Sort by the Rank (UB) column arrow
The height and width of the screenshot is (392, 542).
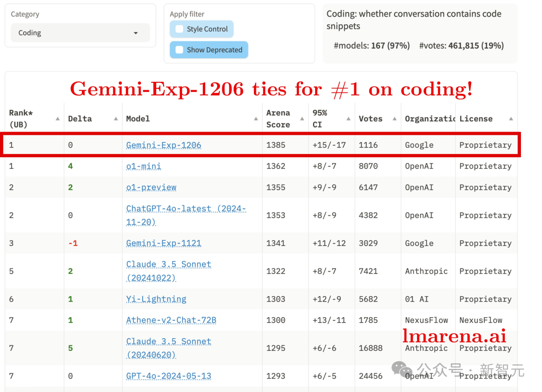[x=58, y=118]
